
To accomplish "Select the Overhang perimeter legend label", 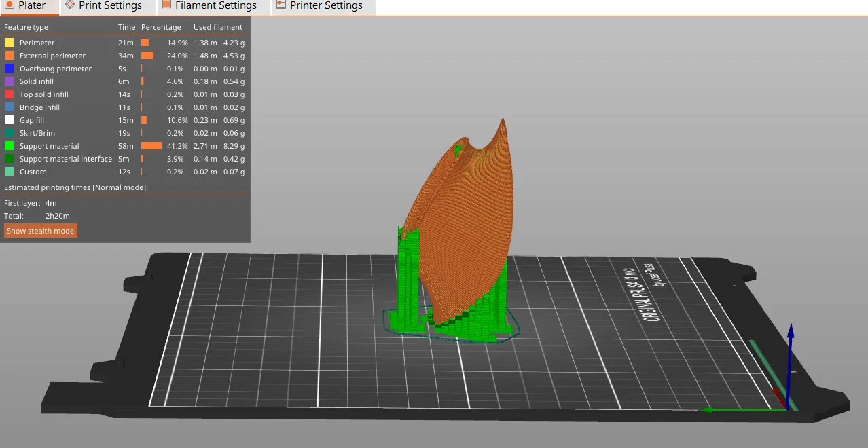I will coord(56,69).
